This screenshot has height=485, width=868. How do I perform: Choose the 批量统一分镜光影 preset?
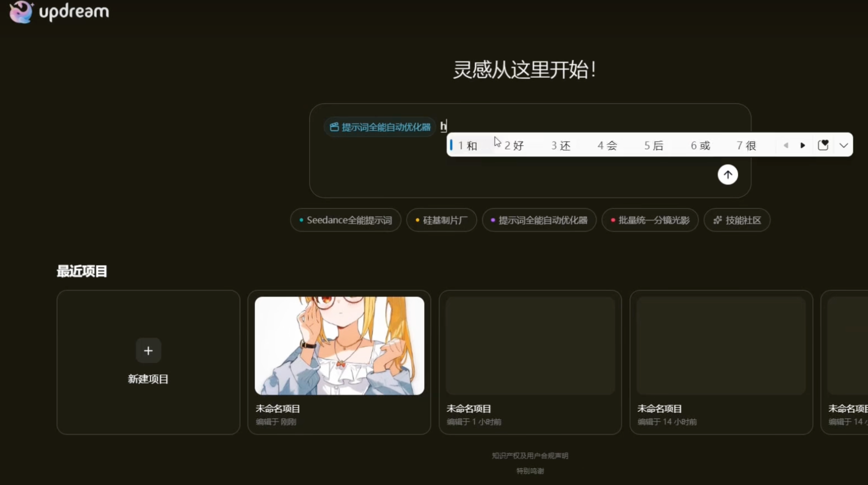coord(650,220)
